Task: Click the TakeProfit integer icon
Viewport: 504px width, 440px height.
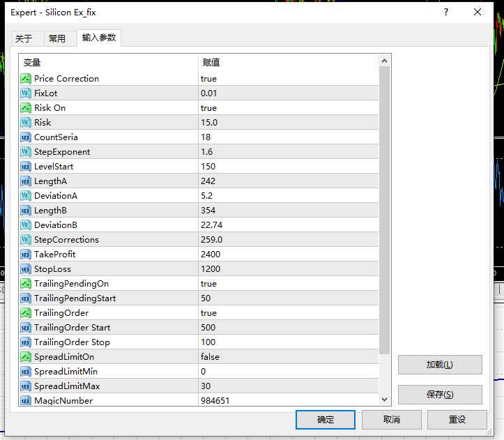Action: (x=26, y=255)
